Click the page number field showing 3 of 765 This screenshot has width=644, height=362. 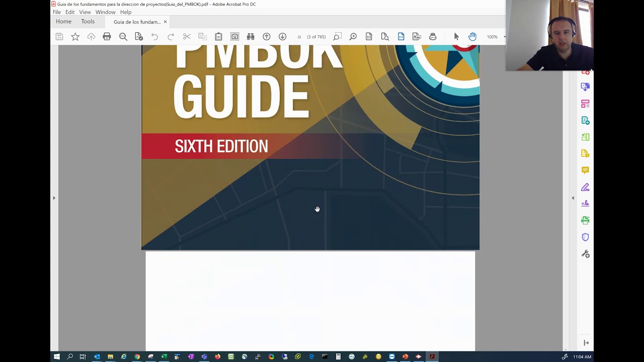[x=316, y=37]
